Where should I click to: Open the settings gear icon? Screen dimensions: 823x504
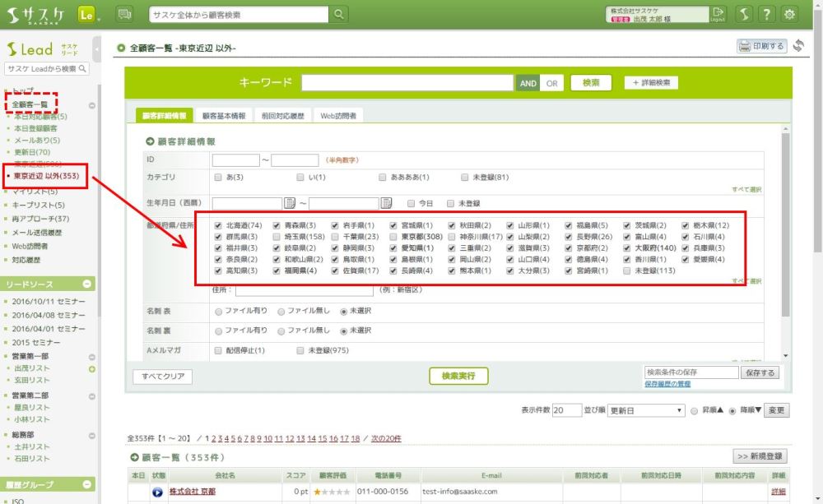[x=790, y=15]
